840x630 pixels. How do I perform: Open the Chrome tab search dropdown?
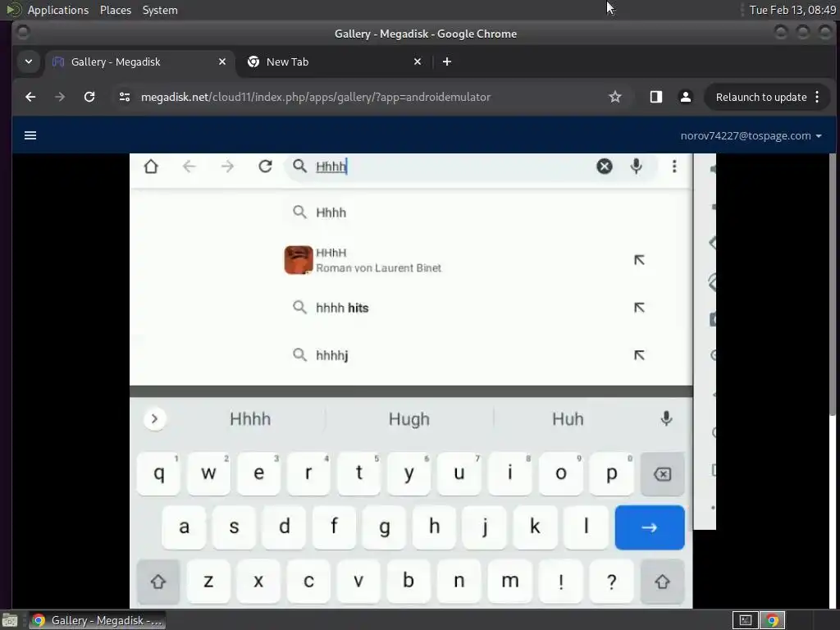coord(29,62)
